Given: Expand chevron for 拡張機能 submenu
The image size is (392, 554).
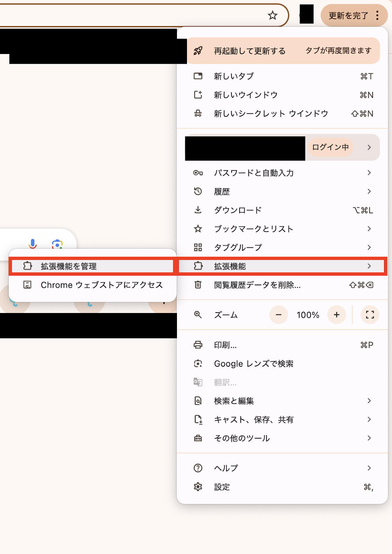Looking at the screenshot, I should pyautogui.click(x=369, y=266).
